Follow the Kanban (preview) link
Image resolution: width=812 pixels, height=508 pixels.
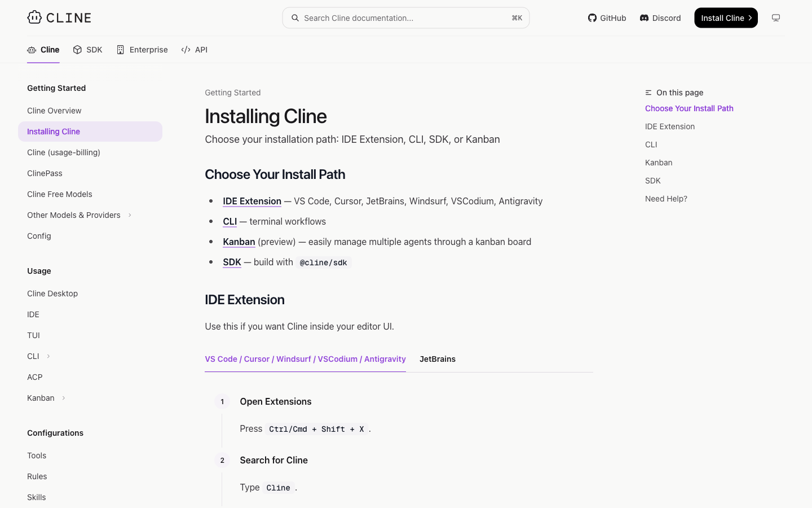point(239,242)
